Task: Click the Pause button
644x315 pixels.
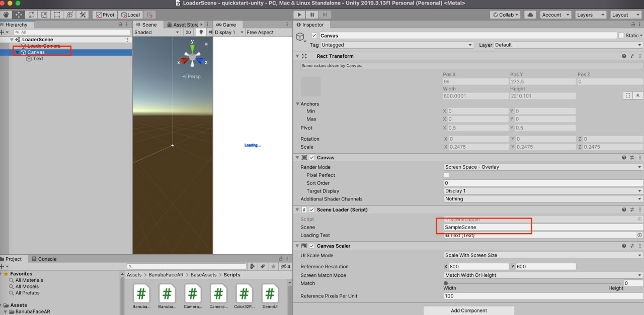Action: [x=312, y=15]
